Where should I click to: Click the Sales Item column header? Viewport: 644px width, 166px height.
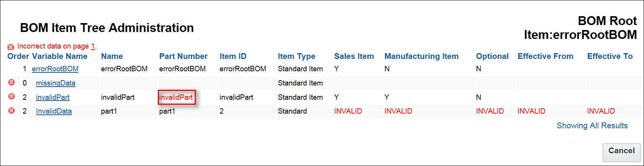coord(354,56)
